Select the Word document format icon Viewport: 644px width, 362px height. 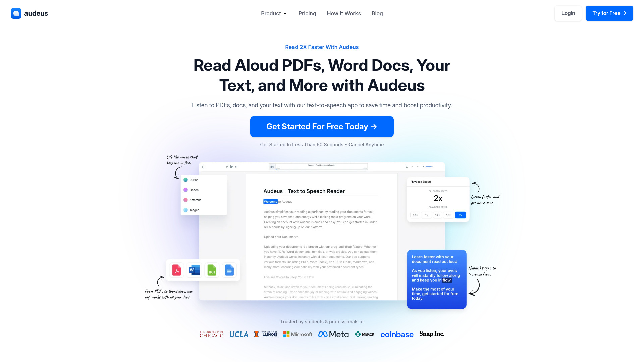(194, 269)
